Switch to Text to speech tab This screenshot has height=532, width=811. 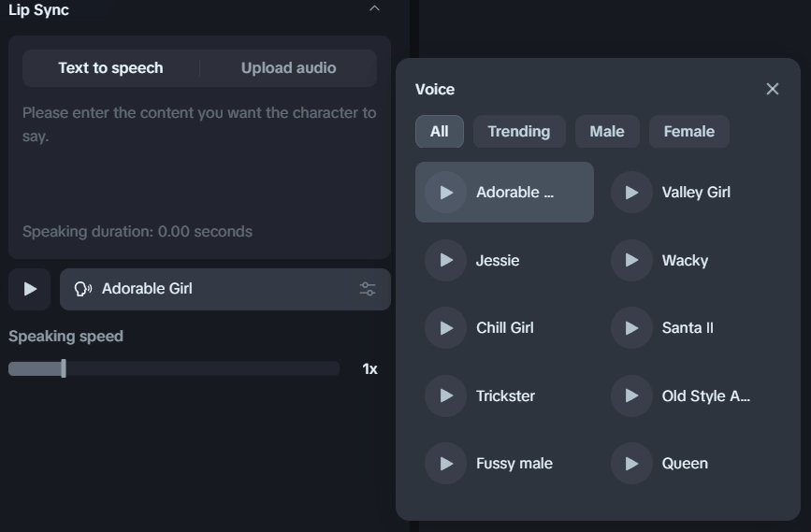(110, 68)
